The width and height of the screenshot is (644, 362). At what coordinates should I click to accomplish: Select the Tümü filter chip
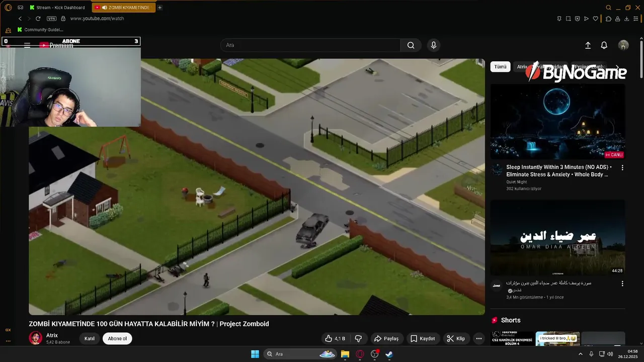point(500,66)
